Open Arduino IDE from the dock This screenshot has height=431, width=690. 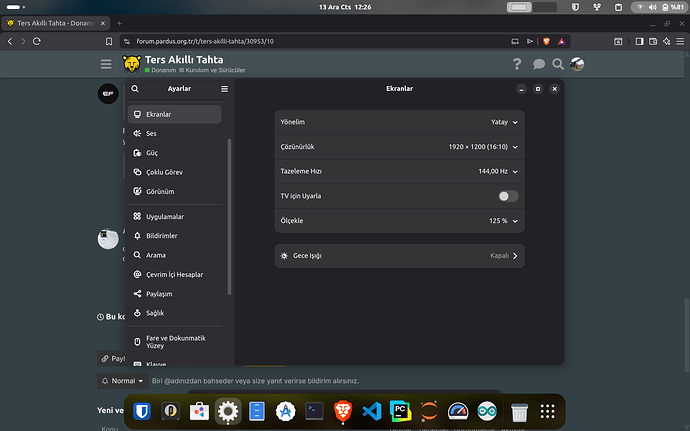489,410
